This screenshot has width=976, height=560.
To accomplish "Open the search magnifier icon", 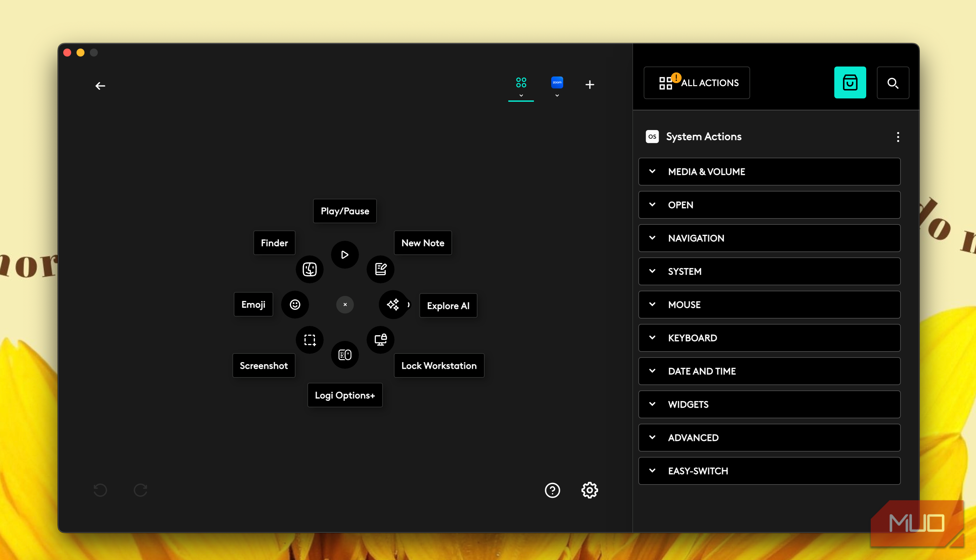I will coord(893,83).
